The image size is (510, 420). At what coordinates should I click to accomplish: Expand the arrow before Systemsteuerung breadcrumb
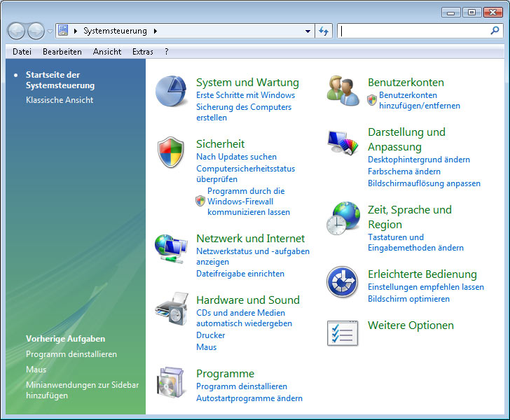76,31
